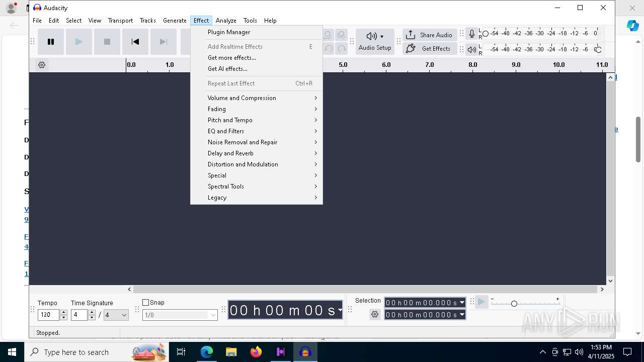644x362 pixels.
Task: Click vertical scrollbar down arrow
Action: coord(611,281)
